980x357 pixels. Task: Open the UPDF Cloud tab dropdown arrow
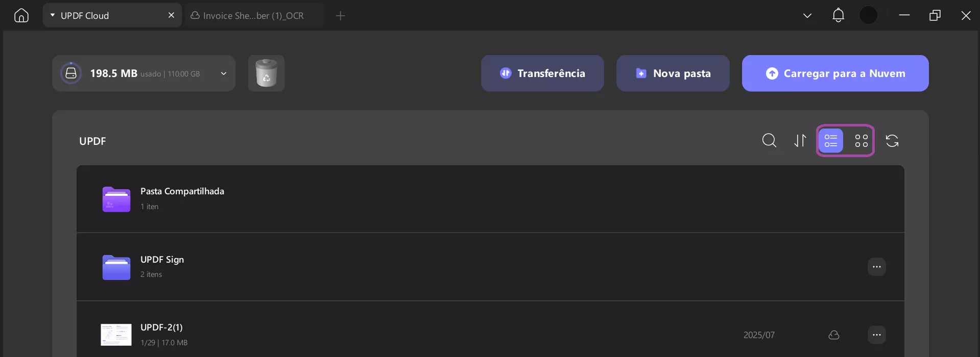[52, 15]
